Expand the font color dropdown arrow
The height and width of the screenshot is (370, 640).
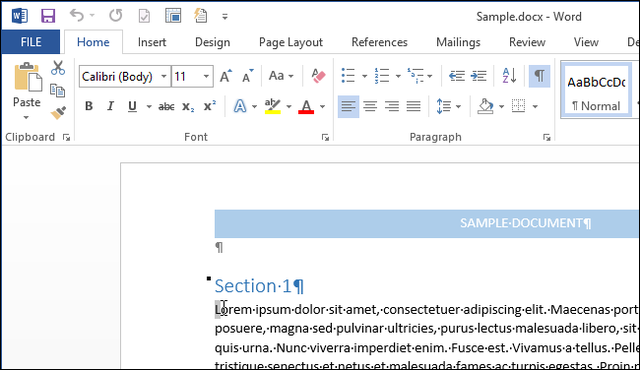tap(322, 107)
